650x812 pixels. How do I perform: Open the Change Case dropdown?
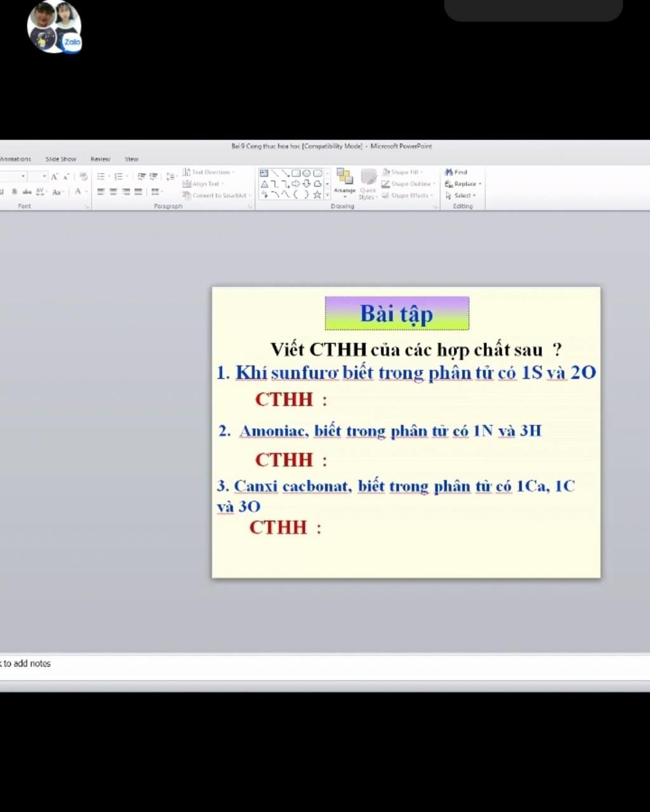pyautogui.click(x=57, y=192)
